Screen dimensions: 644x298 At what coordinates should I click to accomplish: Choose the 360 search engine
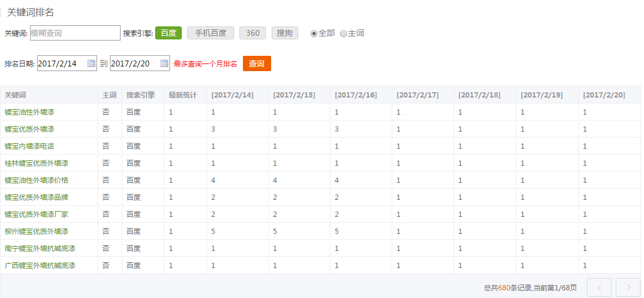(252, 33)
